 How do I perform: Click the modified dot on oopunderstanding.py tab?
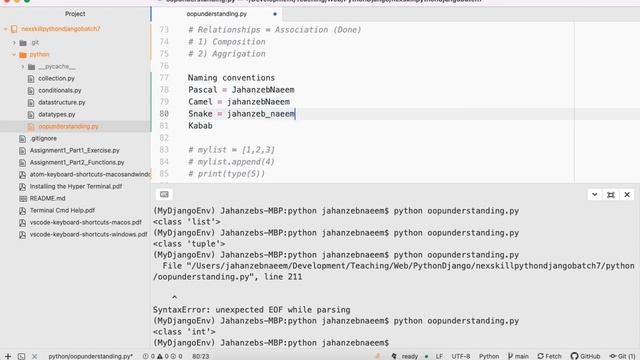tap(275, 14)
